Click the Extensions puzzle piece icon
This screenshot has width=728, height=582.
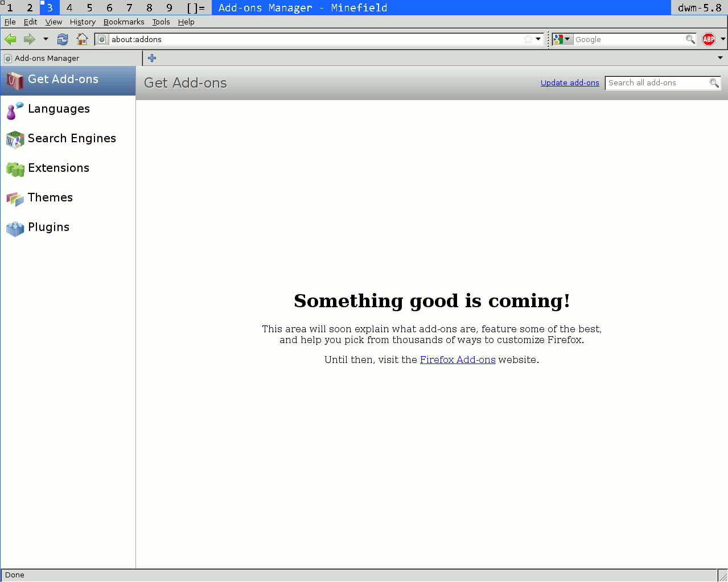15,169
